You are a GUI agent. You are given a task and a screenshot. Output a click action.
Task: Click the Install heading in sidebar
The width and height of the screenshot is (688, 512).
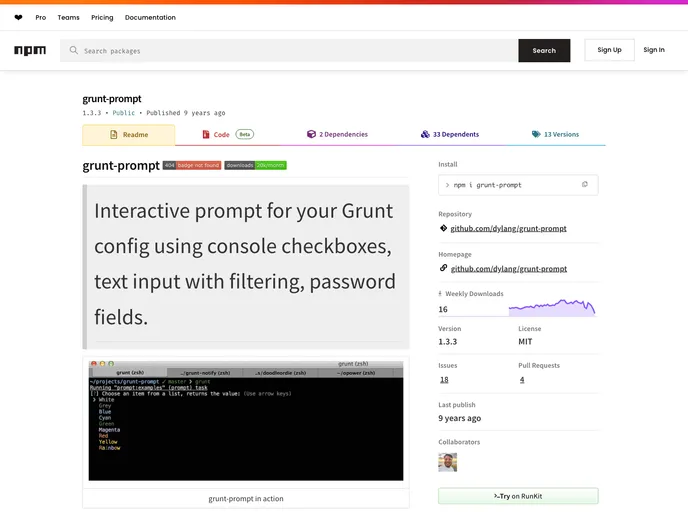click(448, 164)
